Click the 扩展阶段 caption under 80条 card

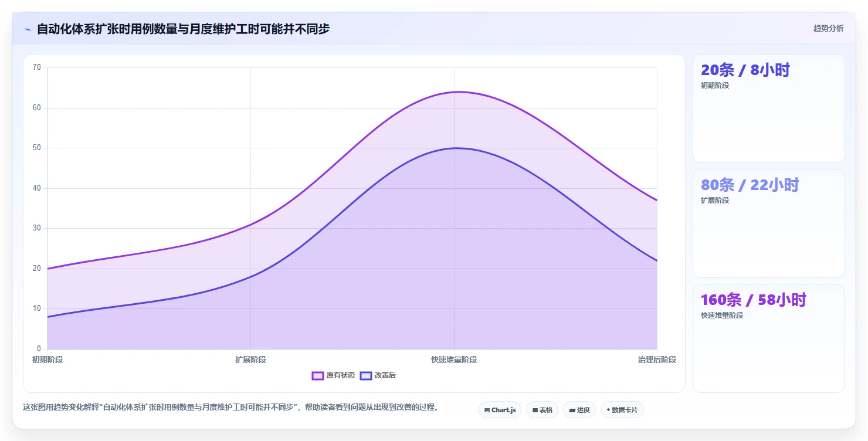tap(715, 201)
